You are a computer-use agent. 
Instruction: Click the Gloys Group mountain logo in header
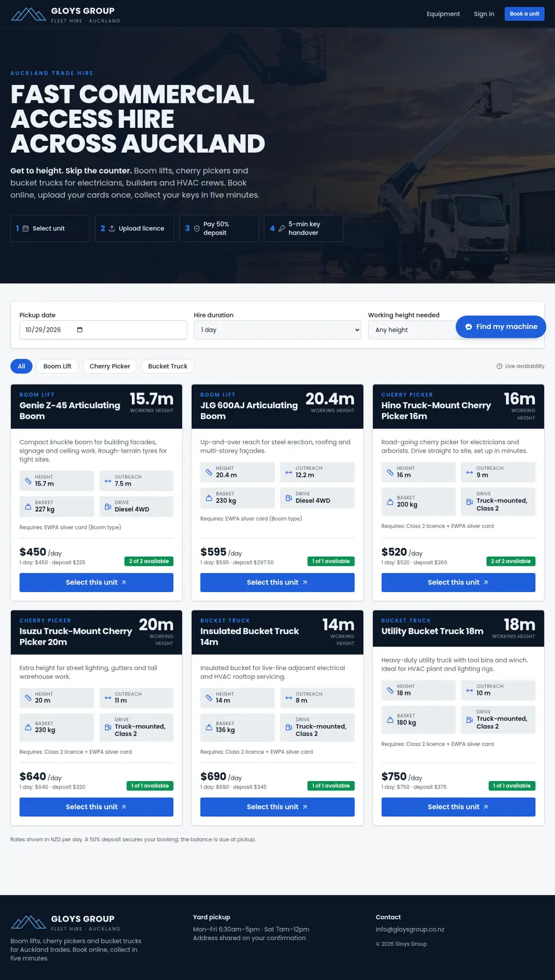pyautogui.click(x=28, y=14)
